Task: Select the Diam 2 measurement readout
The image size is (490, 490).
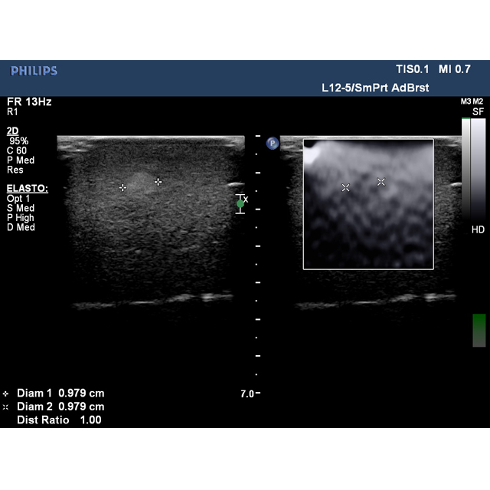Action: 61,407
